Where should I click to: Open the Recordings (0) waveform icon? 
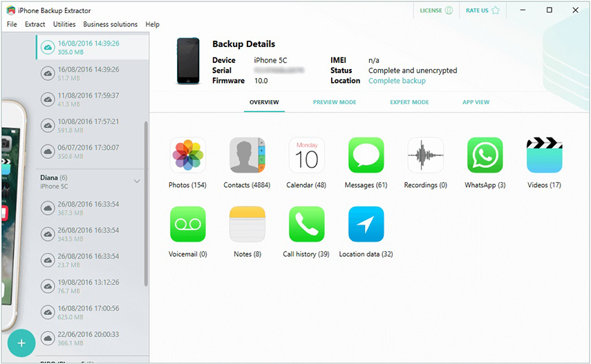coord(426,155)
